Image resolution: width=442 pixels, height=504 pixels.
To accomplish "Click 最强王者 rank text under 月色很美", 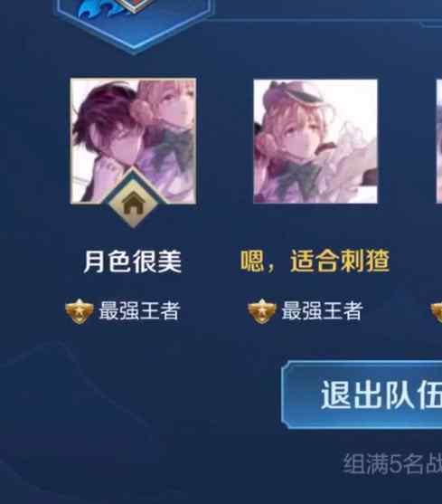I will [x=139, y=311].
